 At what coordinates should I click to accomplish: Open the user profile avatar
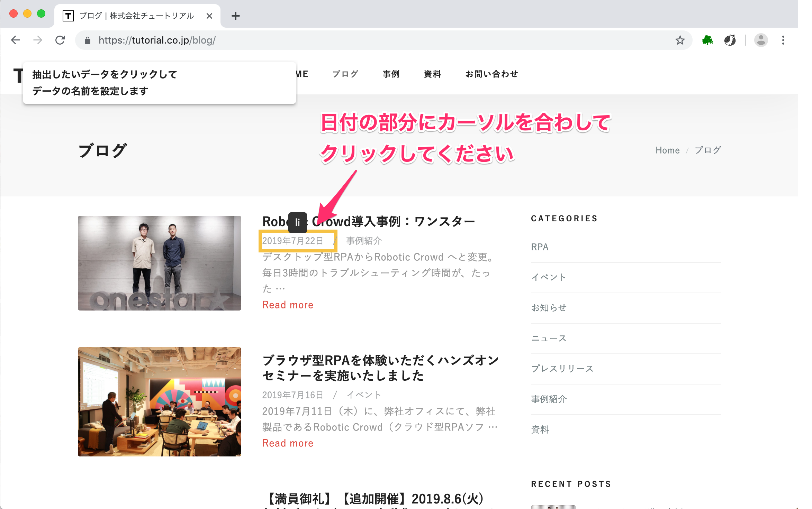761,40
